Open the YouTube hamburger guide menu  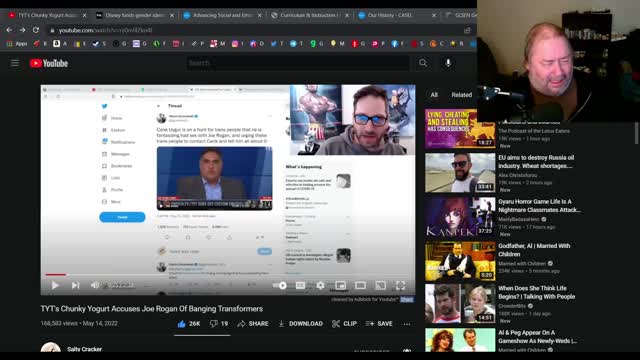15,63
